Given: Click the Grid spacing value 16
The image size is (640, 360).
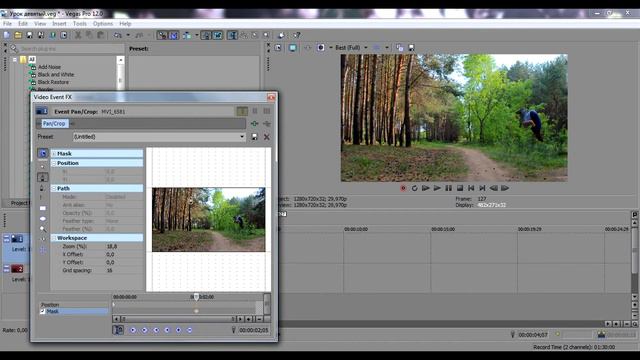Looking at the screenshot, I should point(109,270).
